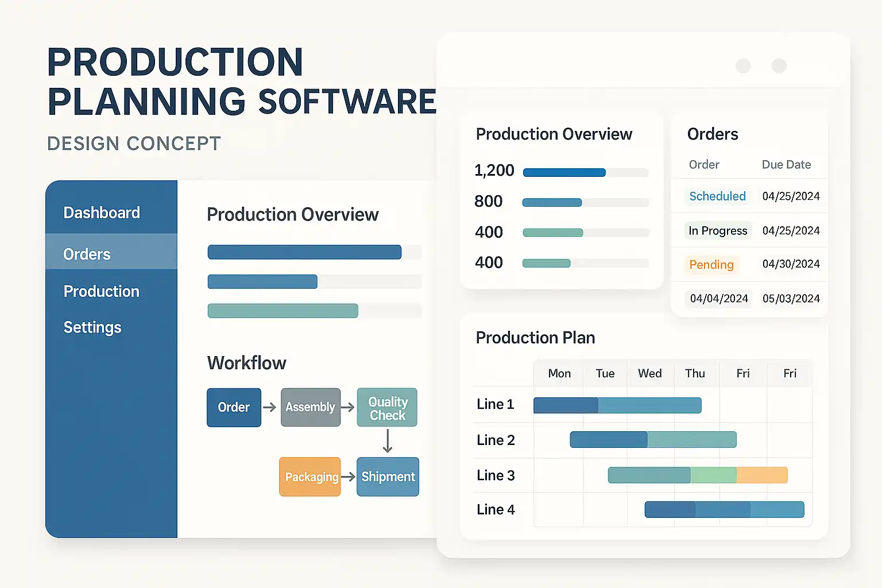
Task: Select the Line 4 row label
Action: [496, 509]
